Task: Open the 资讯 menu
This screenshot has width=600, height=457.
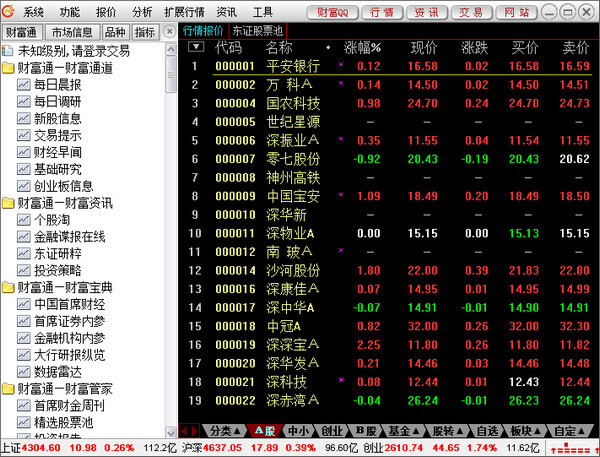Action: pyautogui.click(x=227, y=12)
